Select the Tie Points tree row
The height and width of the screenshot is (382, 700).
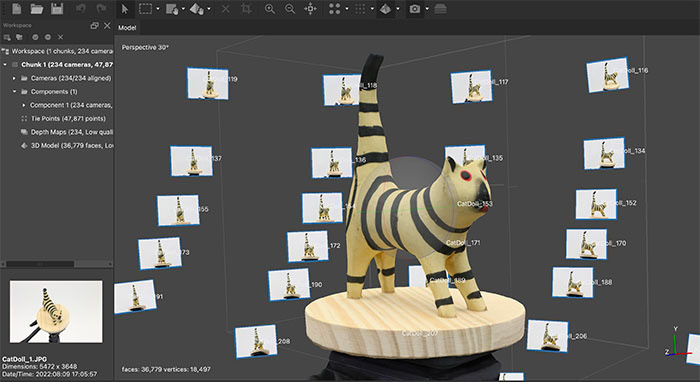pyautogui.click(x=57, y=119)
